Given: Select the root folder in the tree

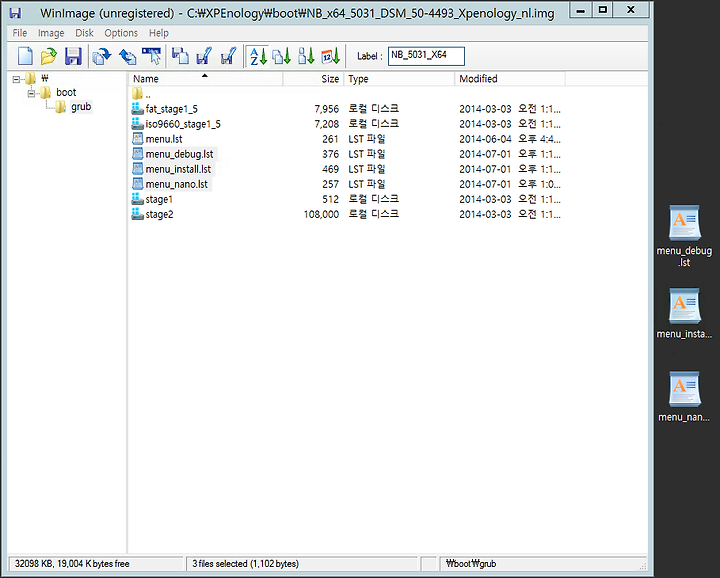Looking at the screenshot, I should coord(44,79).
